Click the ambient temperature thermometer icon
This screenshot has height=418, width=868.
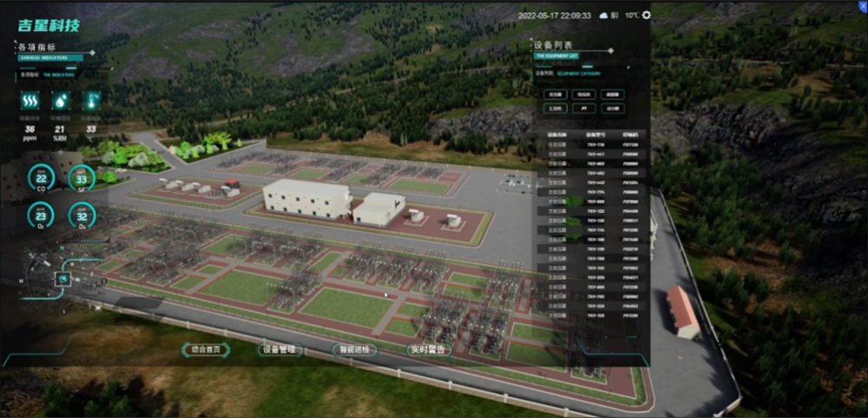click(91, 101)
